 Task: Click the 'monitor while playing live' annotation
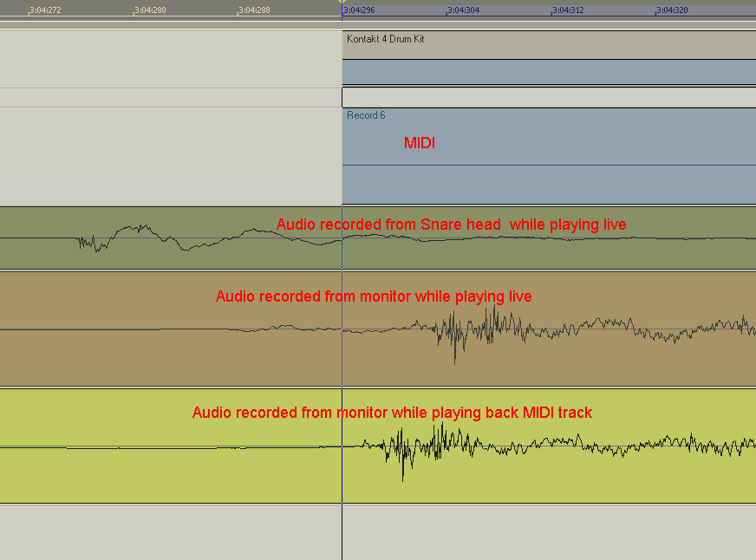coord(374,296)
